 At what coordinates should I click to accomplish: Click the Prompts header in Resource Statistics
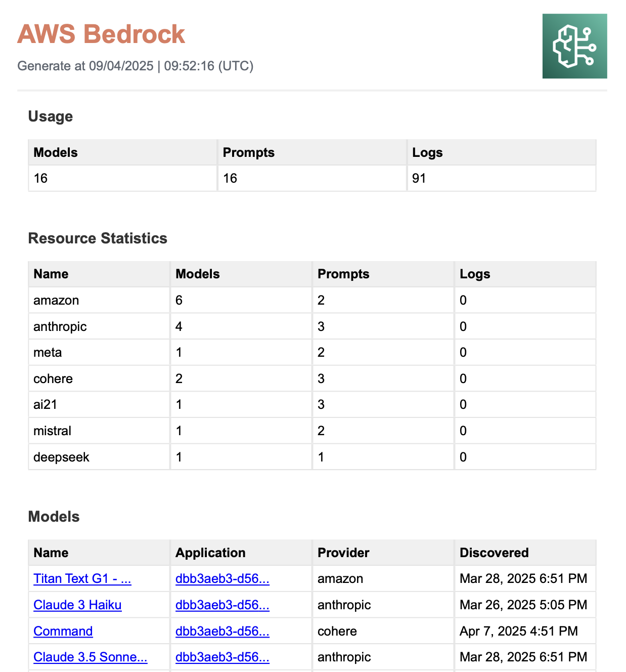pyautogui.click(x=343, y=274)
